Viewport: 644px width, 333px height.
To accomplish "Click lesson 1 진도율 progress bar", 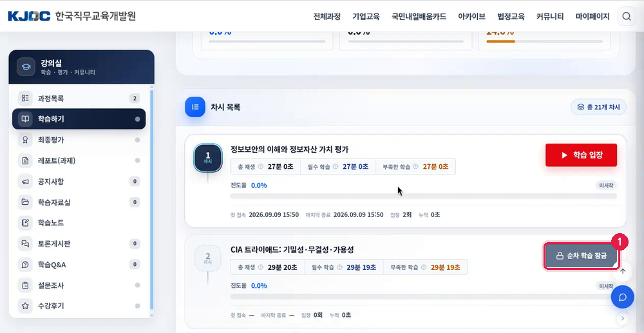I will (x=424, y=196).
